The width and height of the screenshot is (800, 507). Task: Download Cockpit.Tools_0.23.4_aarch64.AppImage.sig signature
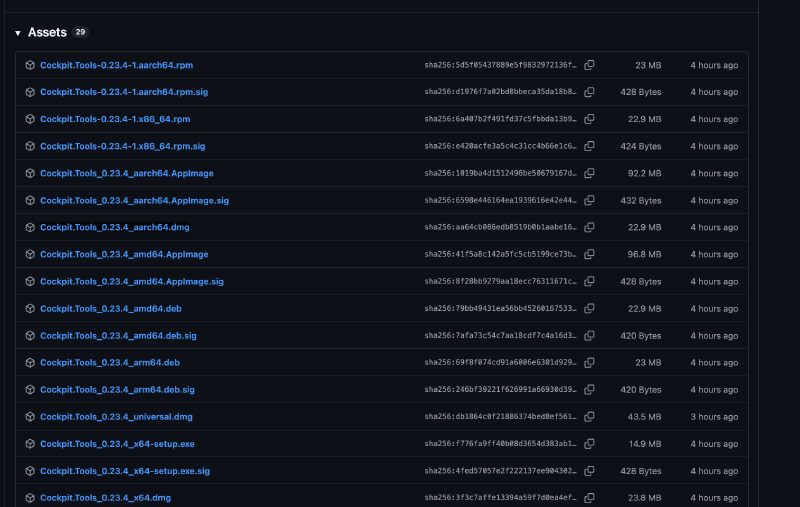point(134,200)
